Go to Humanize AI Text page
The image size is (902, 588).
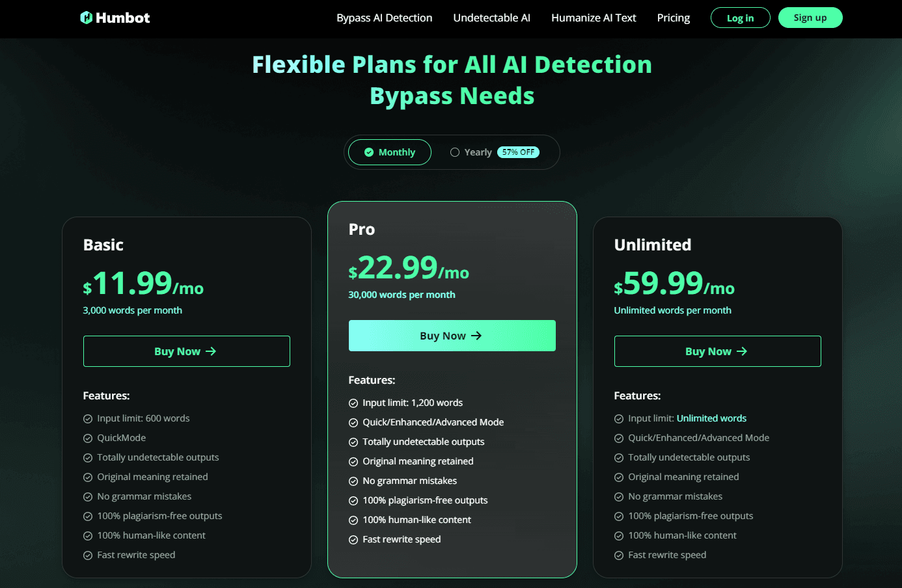click(x=594, y=18)
